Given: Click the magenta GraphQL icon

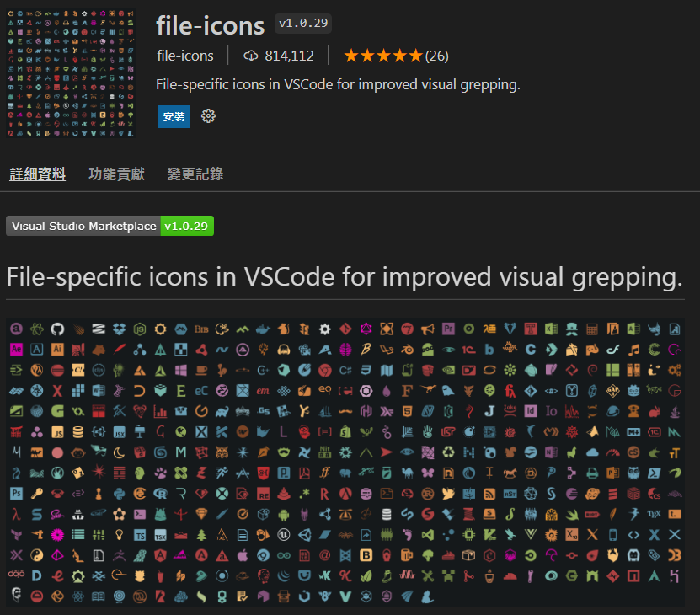Looking at the screenshot, I should click(x=366, y=329).
